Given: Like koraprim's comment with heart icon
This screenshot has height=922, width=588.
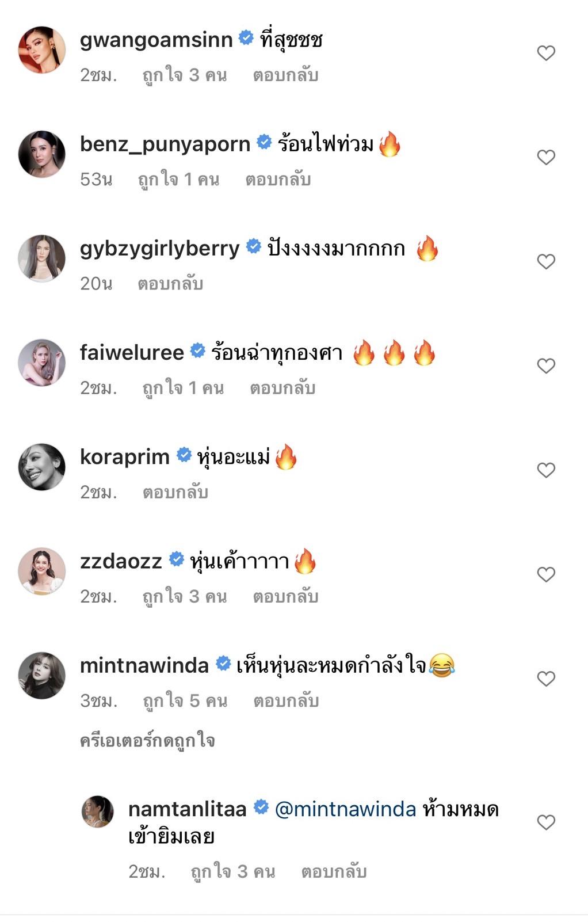Looking at the screenshot, I should (x=545, y=470).
